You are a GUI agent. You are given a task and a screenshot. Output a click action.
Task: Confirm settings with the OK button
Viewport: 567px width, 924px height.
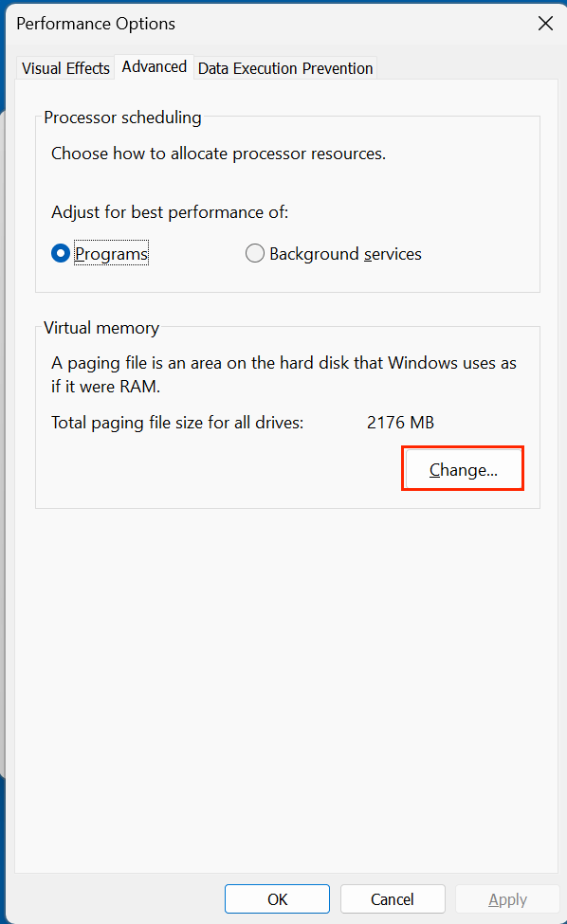[x=277, y=898]
